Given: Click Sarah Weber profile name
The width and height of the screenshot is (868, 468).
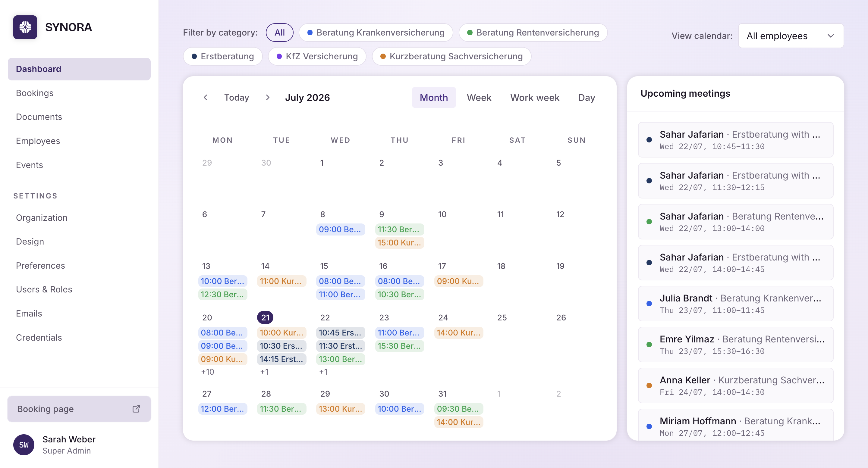Looking at the screenshot, I should 69,439.
